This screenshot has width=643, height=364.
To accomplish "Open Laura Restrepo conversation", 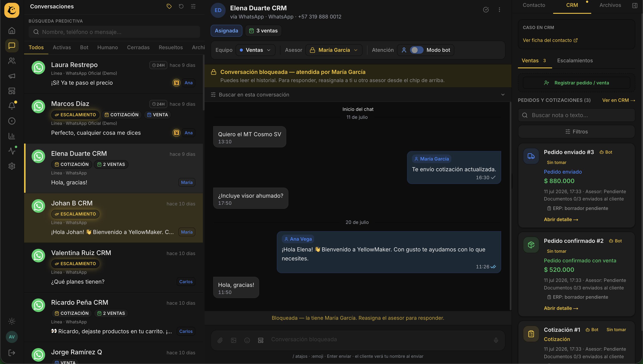I will coord(113,74).
